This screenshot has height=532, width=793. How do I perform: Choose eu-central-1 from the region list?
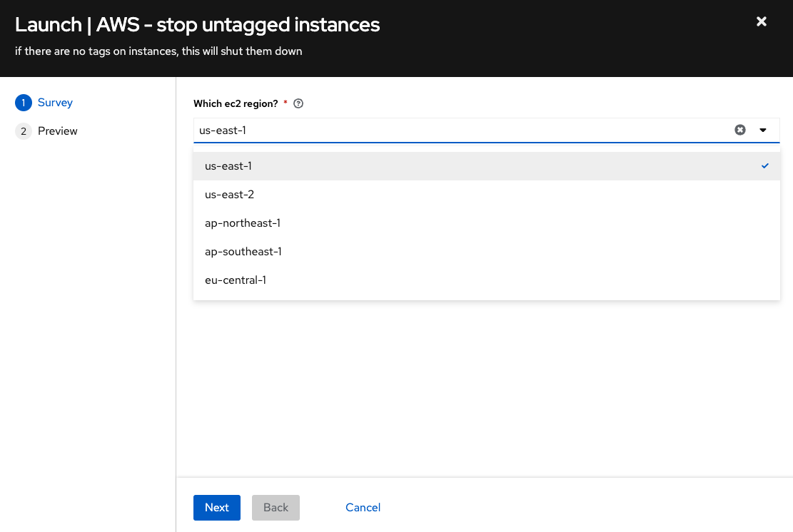tap(236, 280)
